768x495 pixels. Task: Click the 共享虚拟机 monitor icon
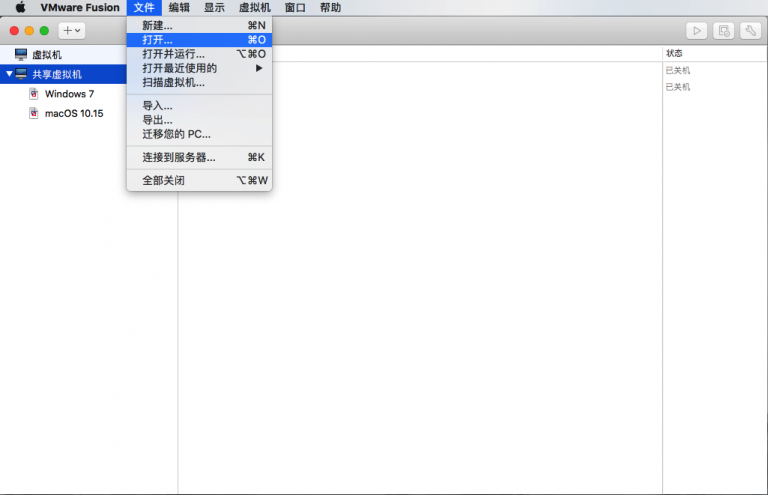click(x=21, y=74)
